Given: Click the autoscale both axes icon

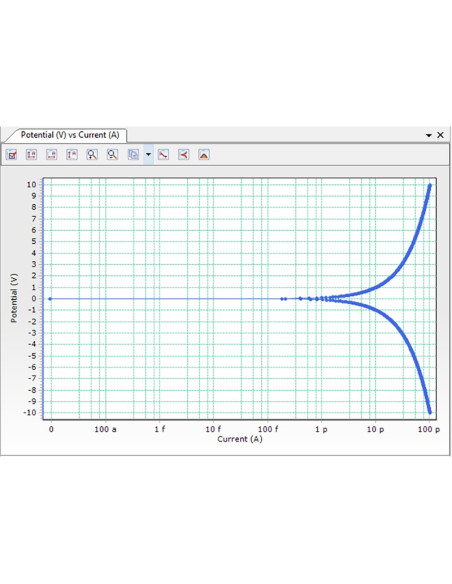Looking at the screenshot, I should (32, 155).
